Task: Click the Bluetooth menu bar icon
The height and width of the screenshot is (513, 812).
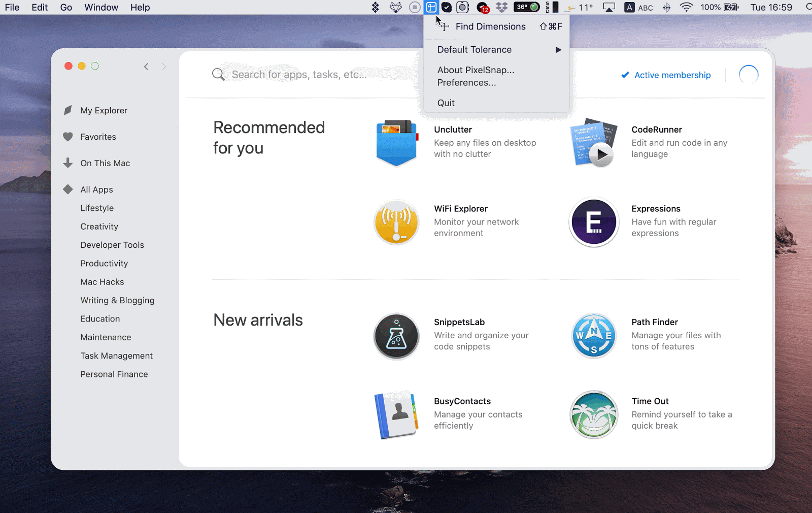Action: 667,7
